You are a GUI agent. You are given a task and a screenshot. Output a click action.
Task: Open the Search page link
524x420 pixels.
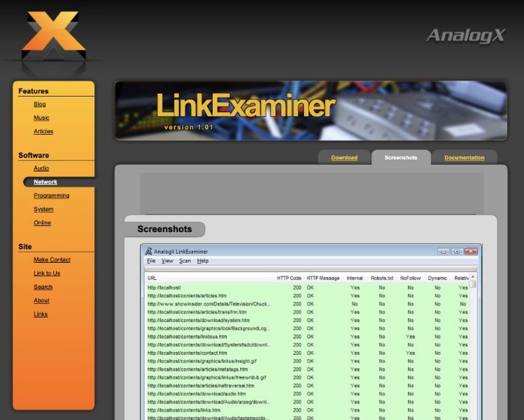(43, 287)
